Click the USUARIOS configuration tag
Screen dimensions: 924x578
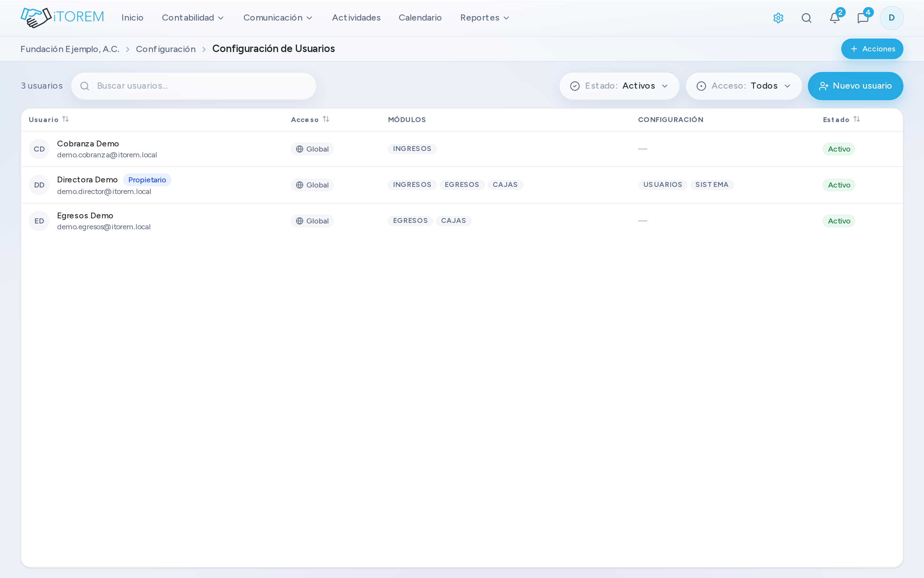click(x=663, y=185)
